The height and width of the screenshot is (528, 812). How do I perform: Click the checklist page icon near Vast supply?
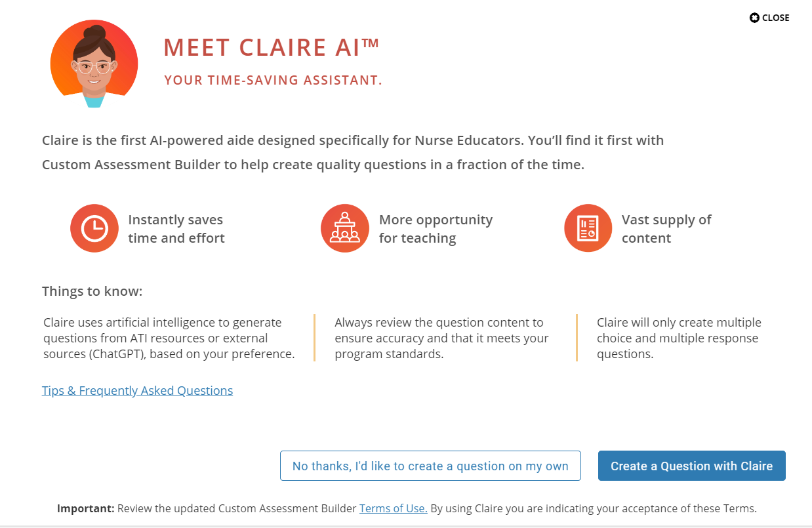(588, 228)
